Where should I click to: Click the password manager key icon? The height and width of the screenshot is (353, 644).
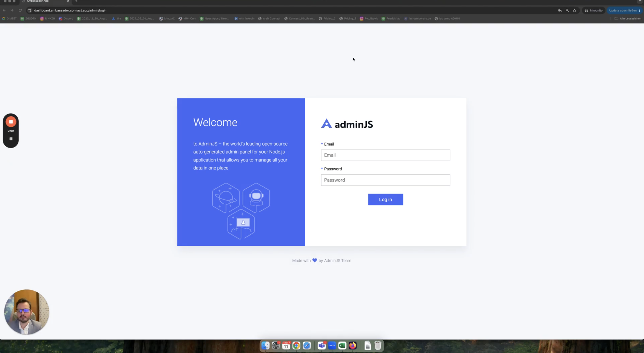pos(560,10)
